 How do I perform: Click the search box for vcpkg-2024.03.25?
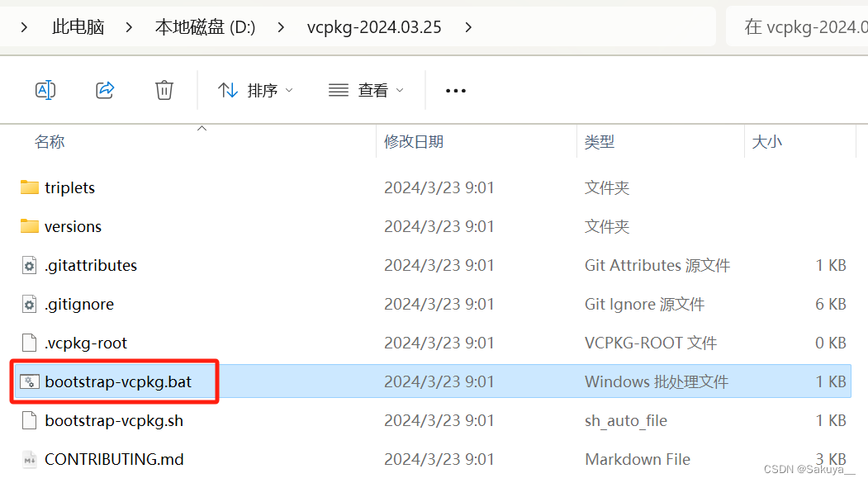coord(797,26)
